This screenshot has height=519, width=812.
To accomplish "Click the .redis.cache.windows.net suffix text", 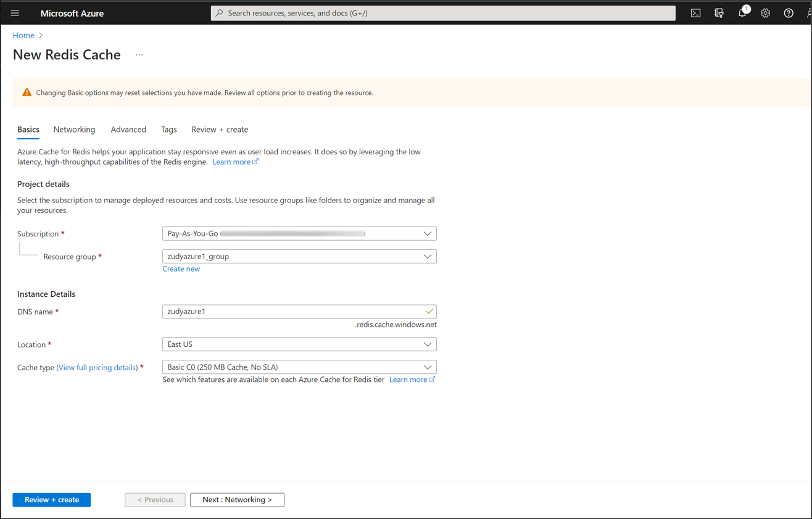I will pos(396,325).
